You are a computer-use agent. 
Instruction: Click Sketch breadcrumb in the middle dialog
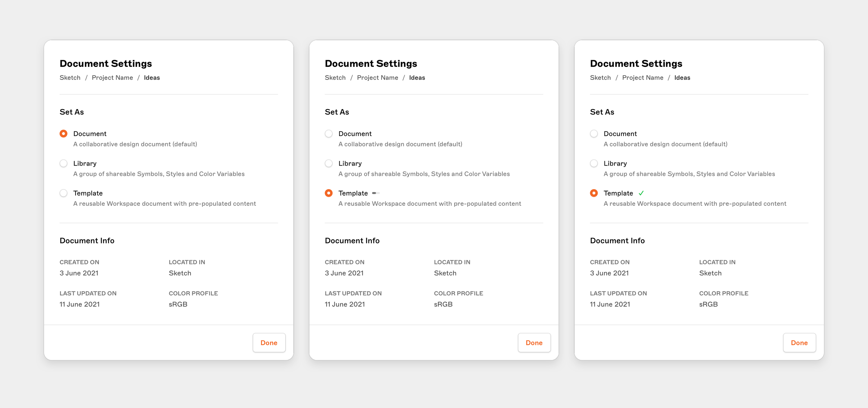tap(335, 78)
